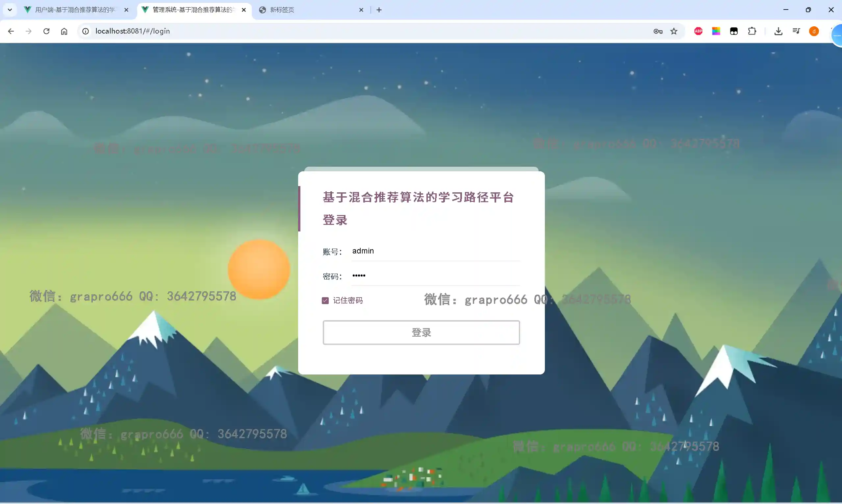Screen dimensions: 842x504
Task: Bookmark this page with the star
Action: [x=674, y=31]
